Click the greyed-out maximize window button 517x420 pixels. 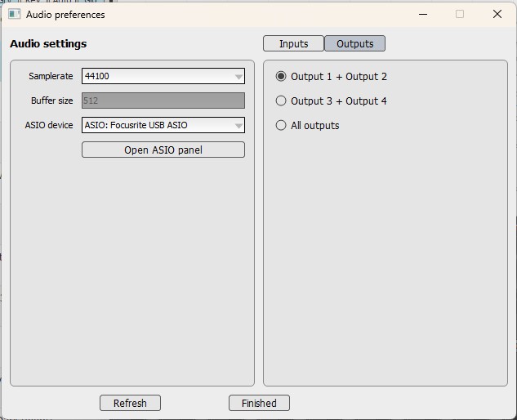pos(460,14)
